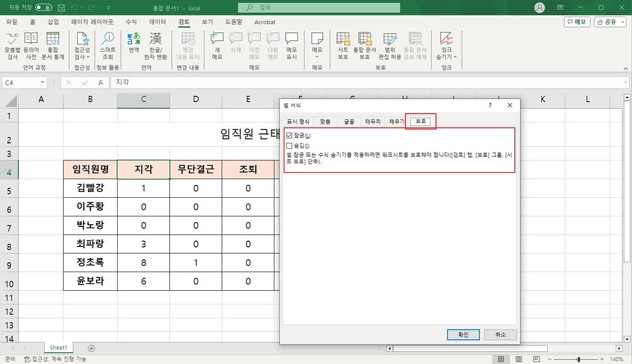632x364 pixels.
Task: Click the dialog help question mark
Action: [490, 105]
